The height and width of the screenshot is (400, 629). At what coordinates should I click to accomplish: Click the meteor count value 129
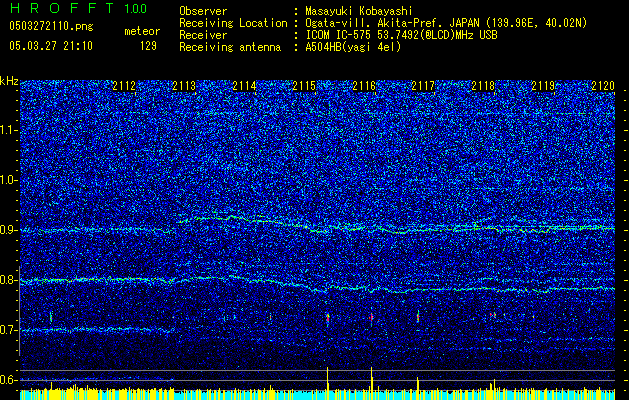click(x=148, y=46)
